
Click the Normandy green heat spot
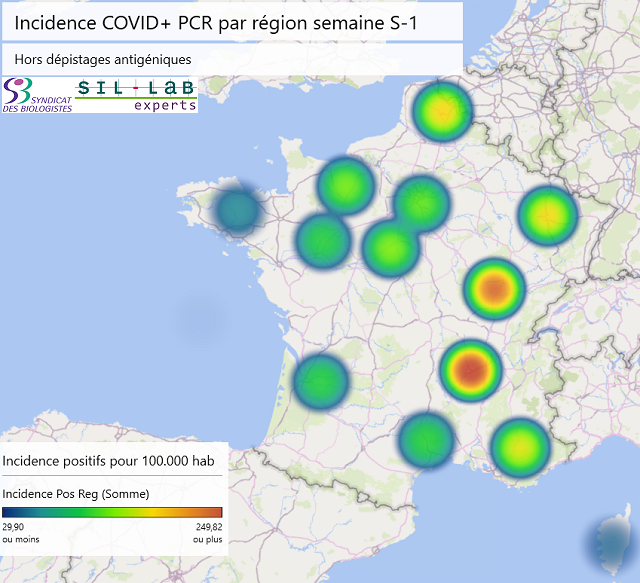pyautogui.click(x=346, y=185)
